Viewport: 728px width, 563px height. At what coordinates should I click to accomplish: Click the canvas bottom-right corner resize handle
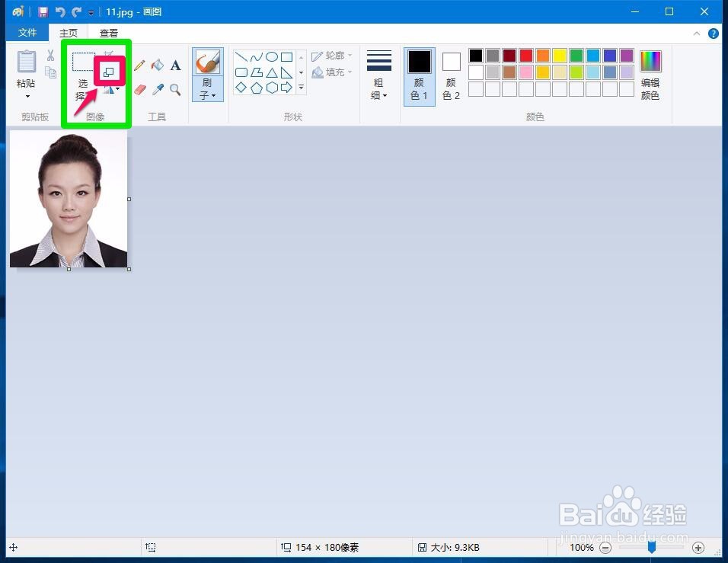point(129,270)
